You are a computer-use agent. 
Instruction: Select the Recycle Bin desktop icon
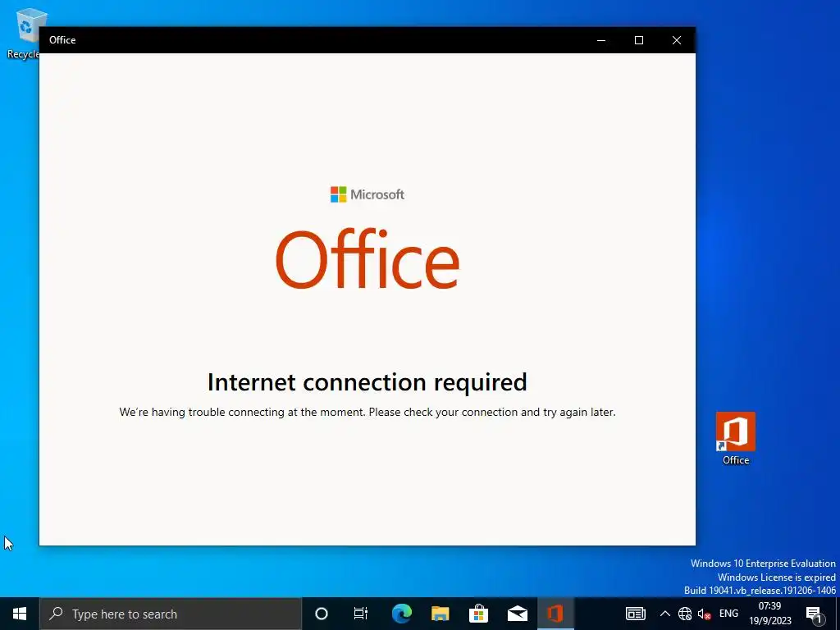[x=23, y=33]
